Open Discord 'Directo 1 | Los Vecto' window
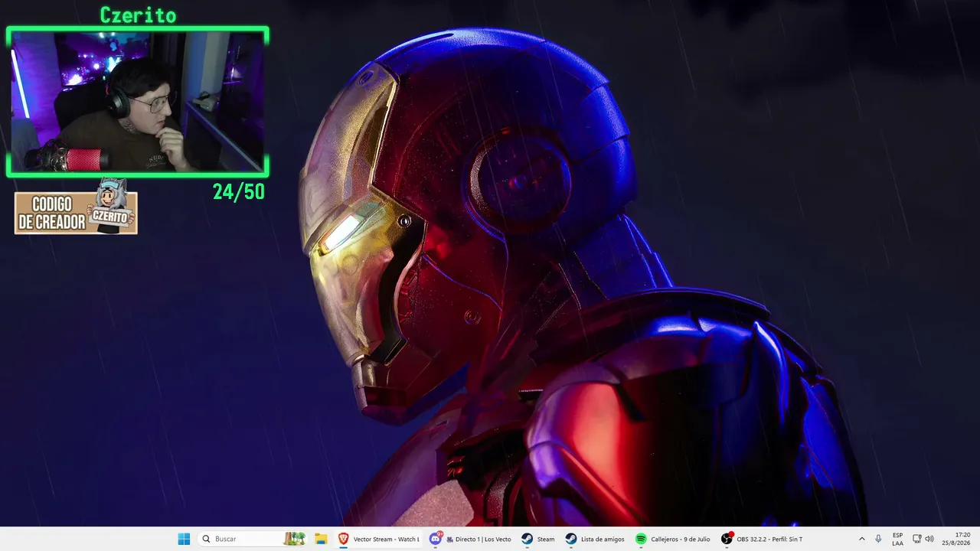The width and height of the screenshot is (980, 551). tap(470, 539)
